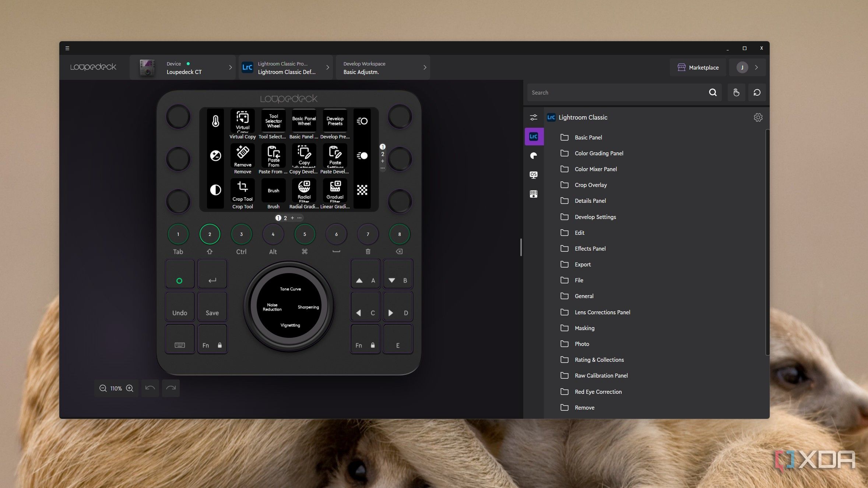Viewport: 868px width, 488px height.
Task: Toggle the Fn lock key on the device
Action: tap(212, 339)
